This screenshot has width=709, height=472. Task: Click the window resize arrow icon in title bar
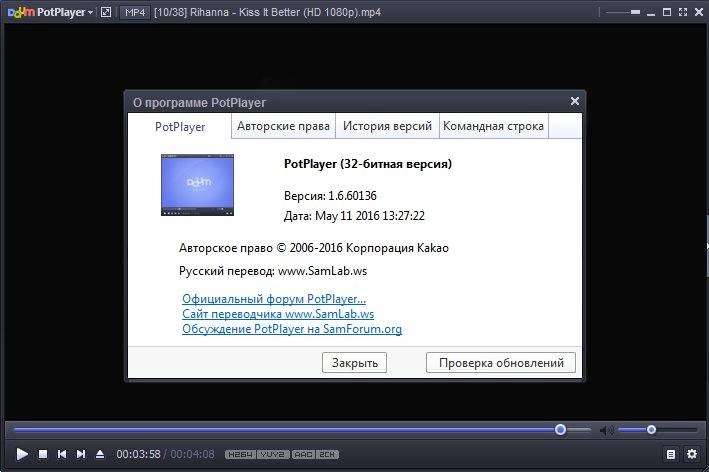pos(106,12)
